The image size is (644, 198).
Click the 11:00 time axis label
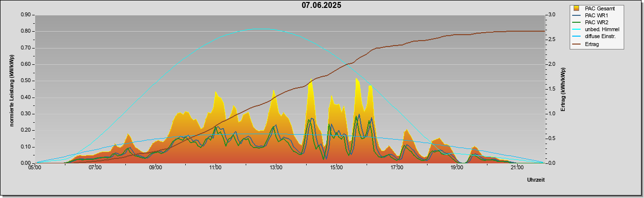coord(215,168)
